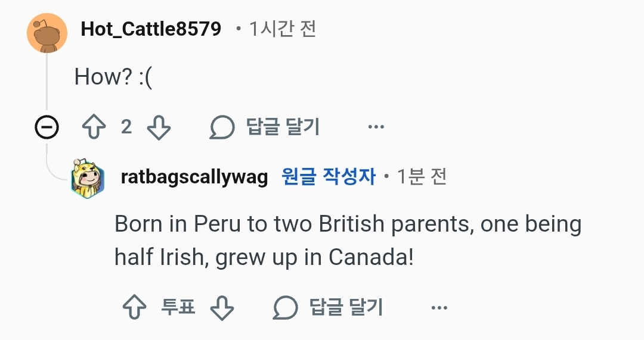Click the 1시간 전 timestamp

(x=282, y=29)
